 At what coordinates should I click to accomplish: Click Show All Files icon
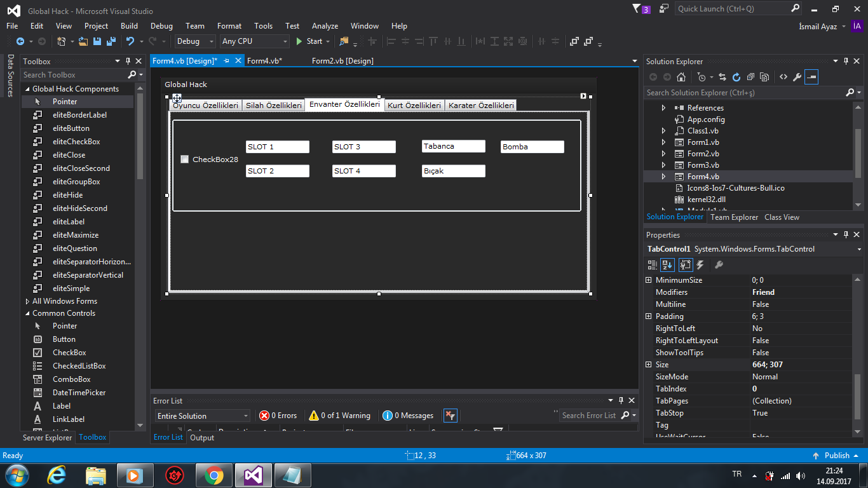764,77
